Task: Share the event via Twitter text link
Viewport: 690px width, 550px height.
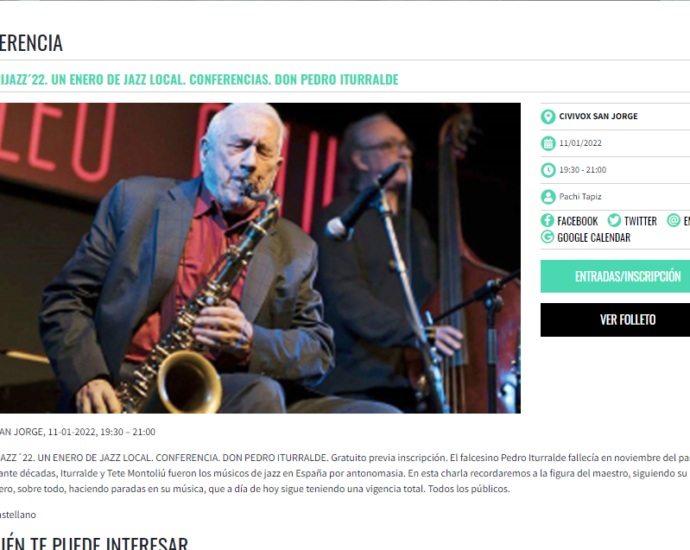Action: (x=640, y=221)
